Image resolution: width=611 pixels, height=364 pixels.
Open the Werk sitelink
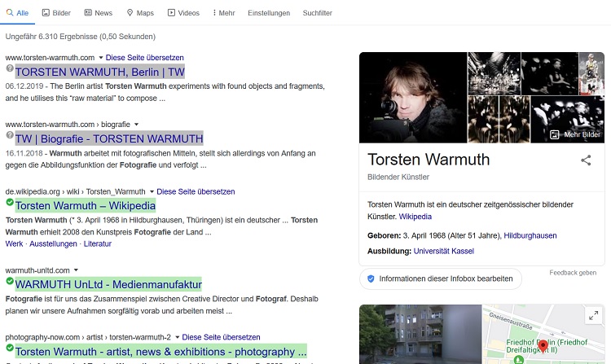coord(14,243)
